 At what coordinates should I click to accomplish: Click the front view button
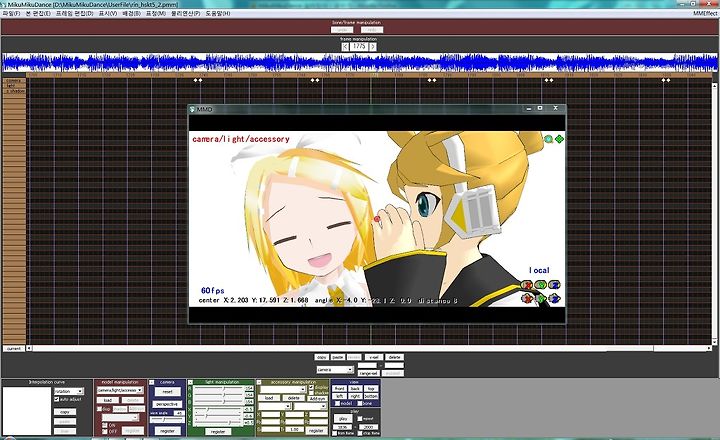[x=339, y=388]
